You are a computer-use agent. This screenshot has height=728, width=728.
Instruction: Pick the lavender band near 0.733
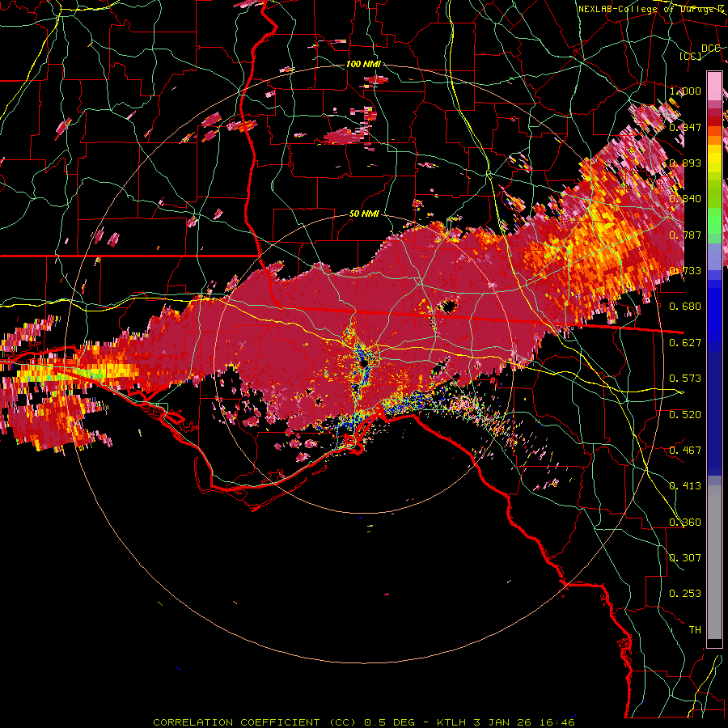coord(714,256)
